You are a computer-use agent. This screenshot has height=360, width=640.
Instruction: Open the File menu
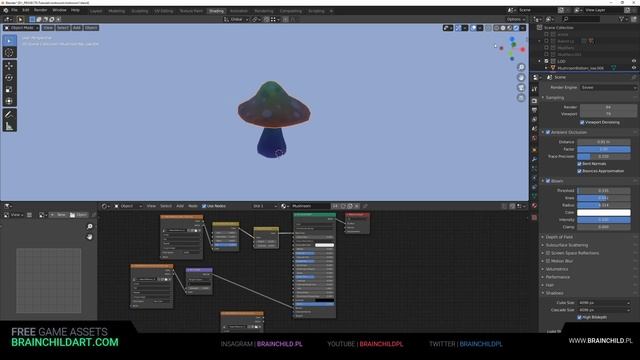pyautogui.click(x=14, y=10)
